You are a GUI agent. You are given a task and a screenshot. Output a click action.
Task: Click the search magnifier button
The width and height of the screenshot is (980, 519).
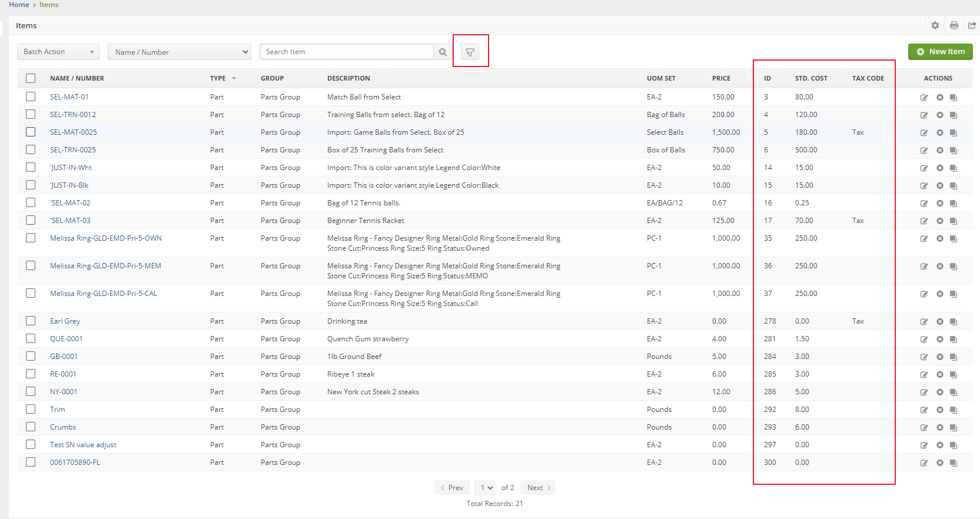443,52
